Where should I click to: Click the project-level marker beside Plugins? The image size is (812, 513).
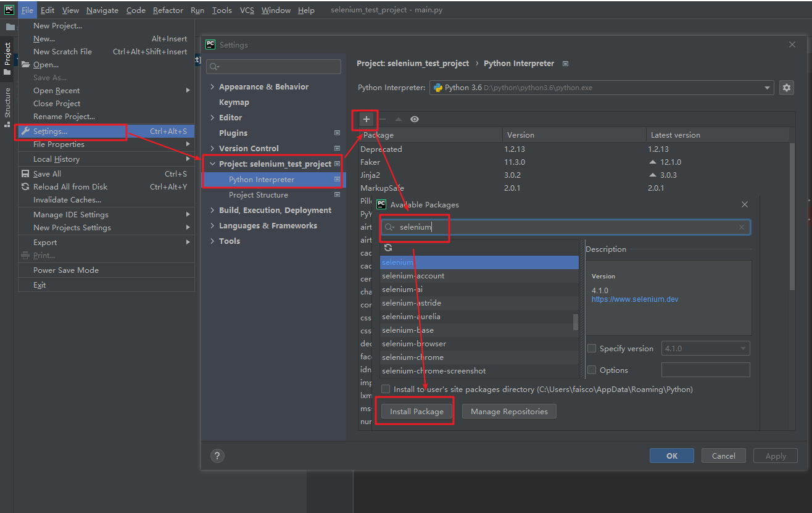[337, 133]
